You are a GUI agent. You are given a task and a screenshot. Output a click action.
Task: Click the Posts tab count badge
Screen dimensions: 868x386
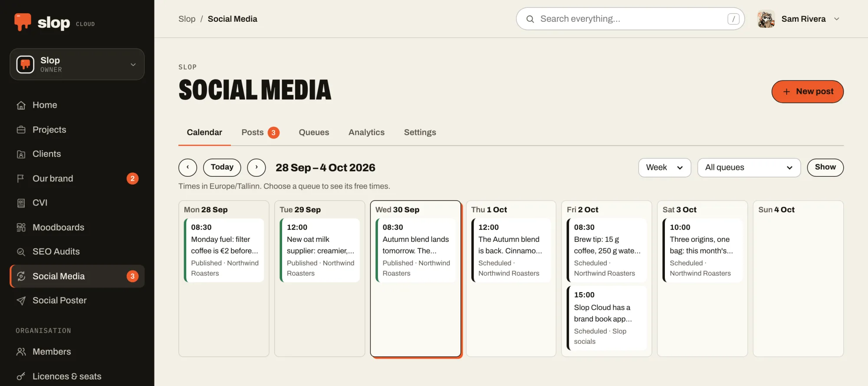(x=273, y=132)
